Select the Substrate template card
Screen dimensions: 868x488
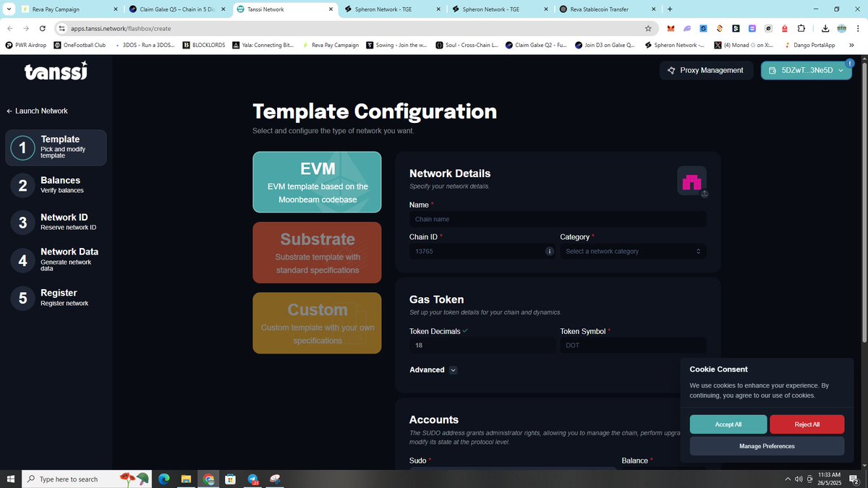pos(317,252)
